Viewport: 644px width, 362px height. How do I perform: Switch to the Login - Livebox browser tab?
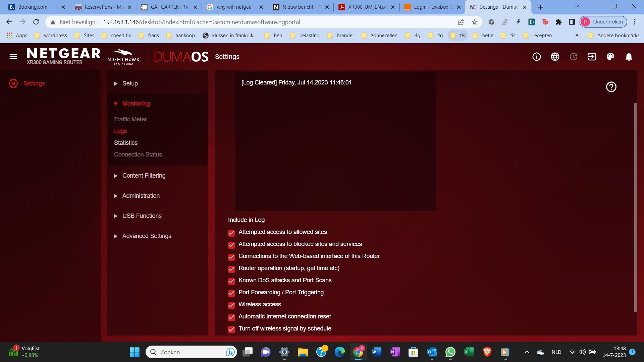pos(433,7)
